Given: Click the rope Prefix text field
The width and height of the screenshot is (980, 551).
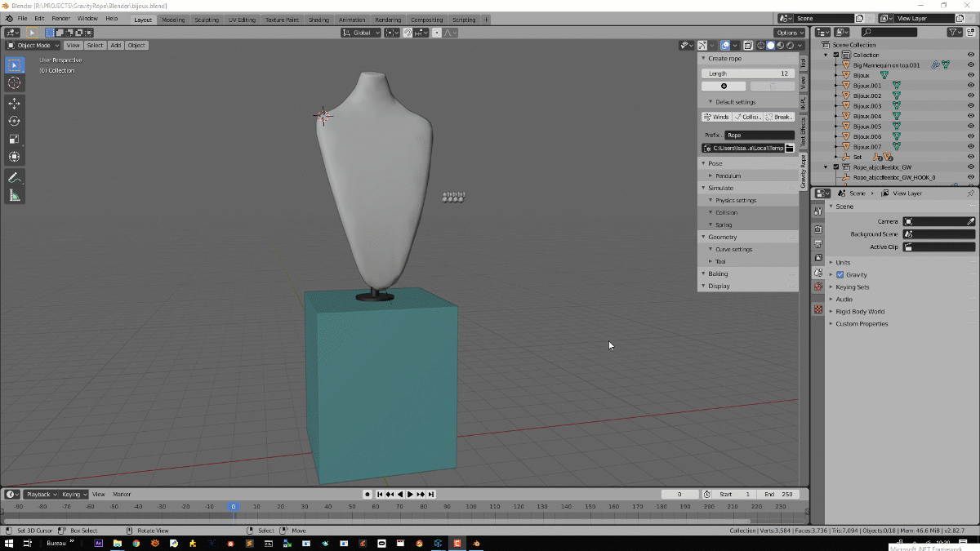Looking at the screenshot, I should pyautogui.click(x=759, y=135).
